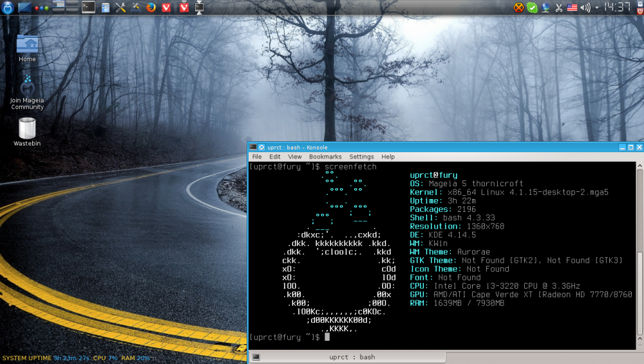Open the volume speaker tray icon

point(585,7)
